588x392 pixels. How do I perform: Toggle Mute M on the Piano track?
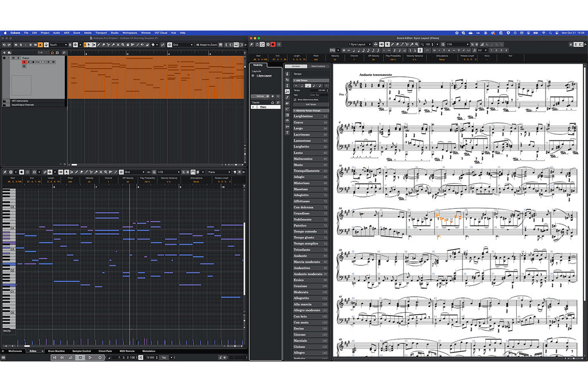point(14,58)
